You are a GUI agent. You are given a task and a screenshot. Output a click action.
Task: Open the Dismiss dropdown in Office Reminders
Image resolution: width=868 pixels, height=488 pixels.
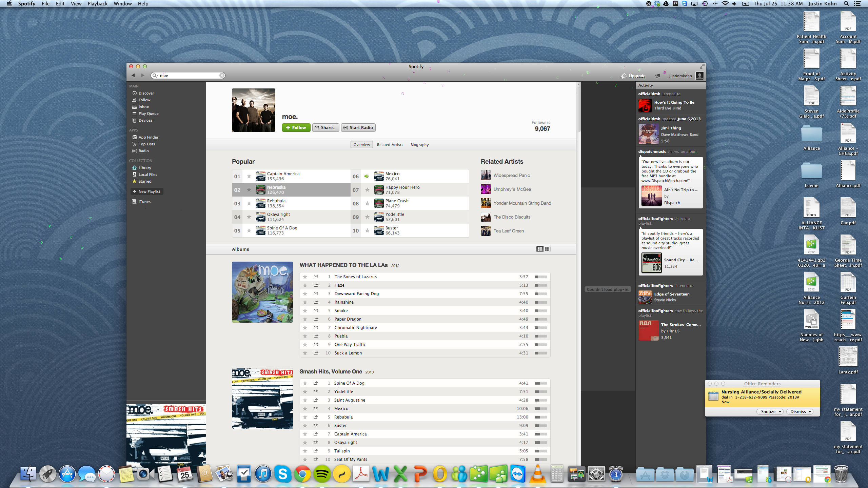coord(800,411)
